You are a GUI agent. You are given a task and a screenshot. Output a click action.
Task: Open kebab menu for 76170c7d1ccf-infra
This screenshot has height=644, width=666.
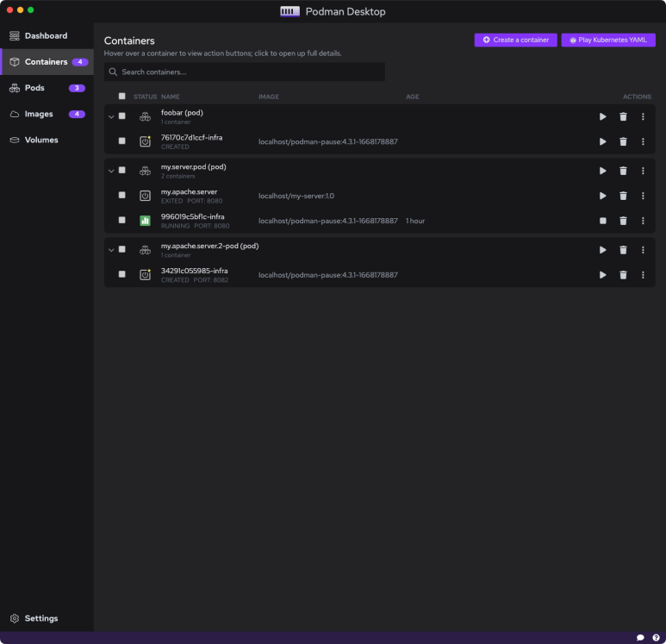(643, 141)
